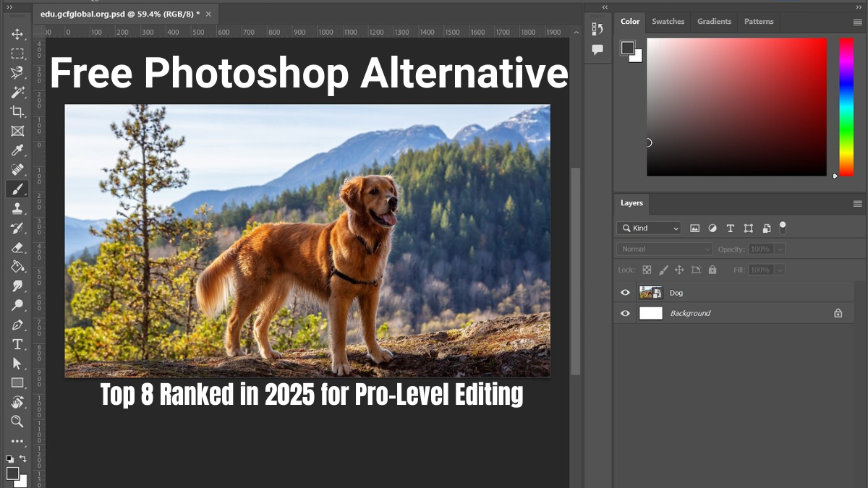Open the Opacity dropdown

click(779, 248)
